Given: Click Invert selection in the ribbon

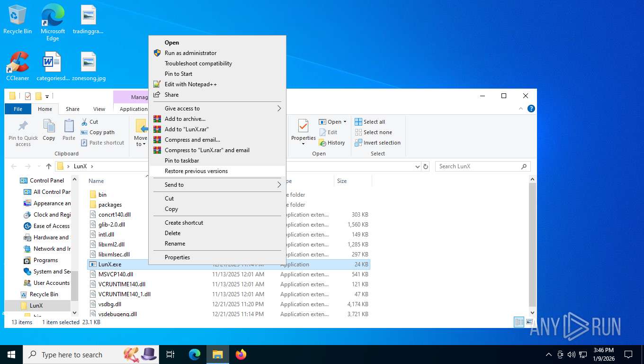Looking at the screenshot, I should point(377,143).
